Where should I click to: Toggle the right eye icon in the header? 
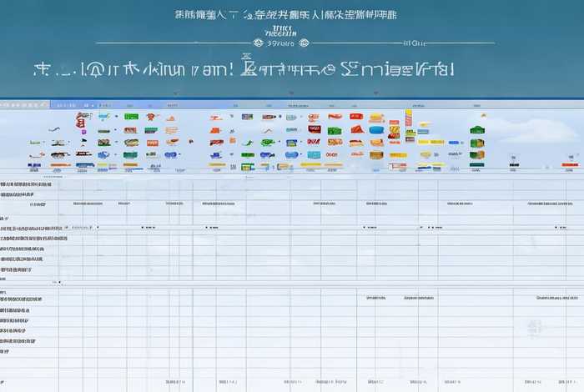[304, 43]
